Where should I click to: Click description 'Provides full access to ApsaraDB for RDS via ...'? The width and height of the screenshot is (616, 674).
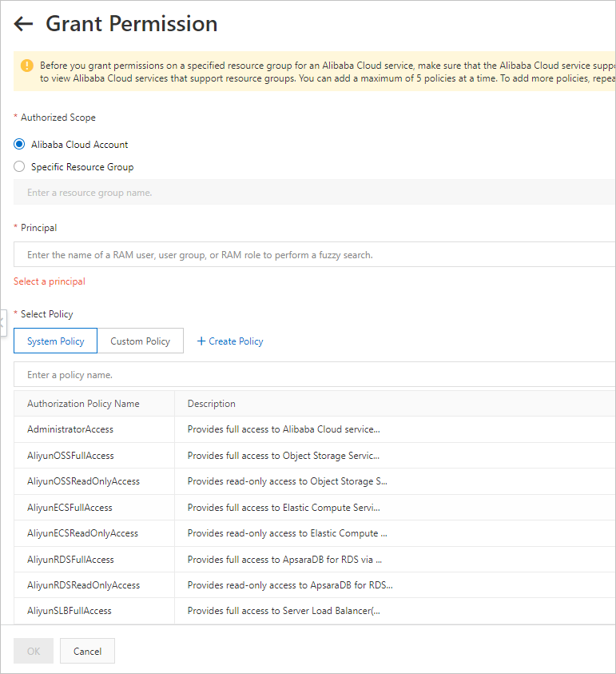coord(284,560)
